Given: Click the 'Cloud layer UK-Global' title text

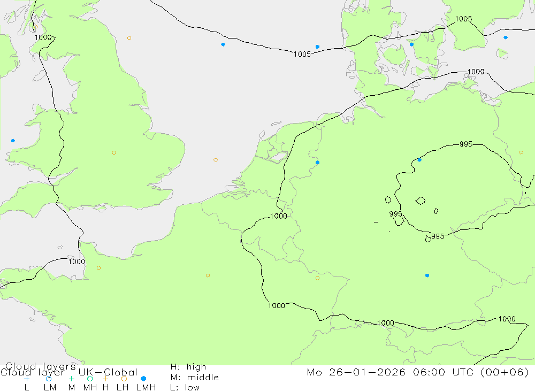Looking at the screenshot, I should pyautogui.click(x=69, y=372).
